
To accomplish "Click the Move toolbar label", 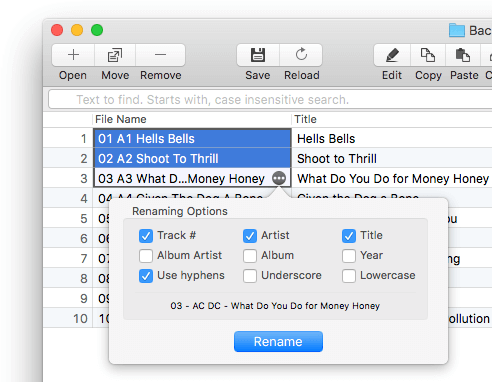I will [x=115, y=75].
